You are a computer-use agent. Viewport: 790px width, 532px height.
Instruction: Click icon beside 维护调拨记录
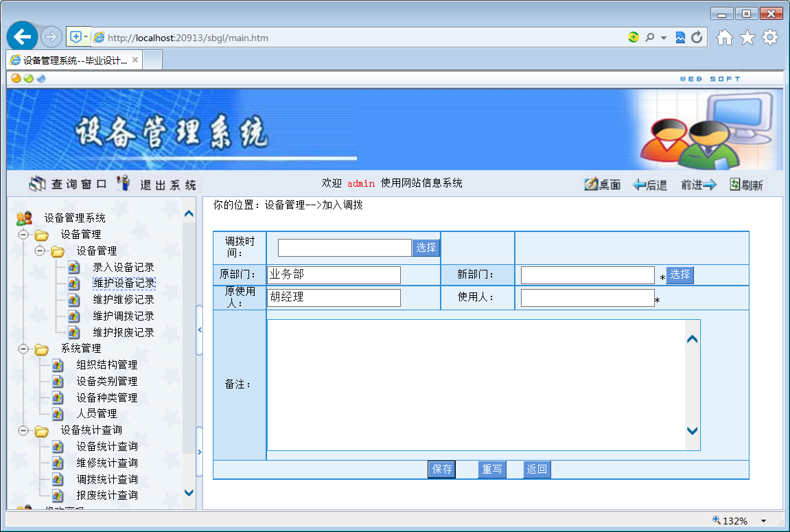click(x=74, y=316)
